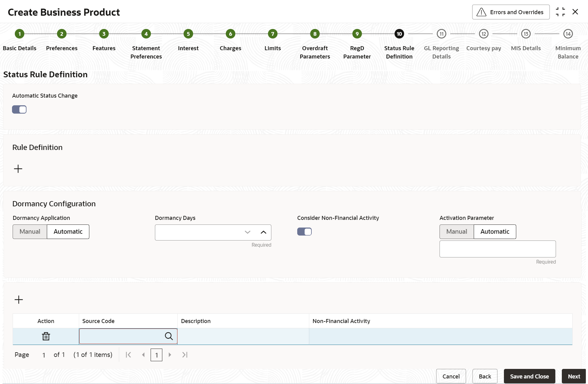Click step 9 circle for RegD Parameter
Image resolution: width=588 pixels, height=384 pixels.
pyautogui.click(x=357, y=34)
